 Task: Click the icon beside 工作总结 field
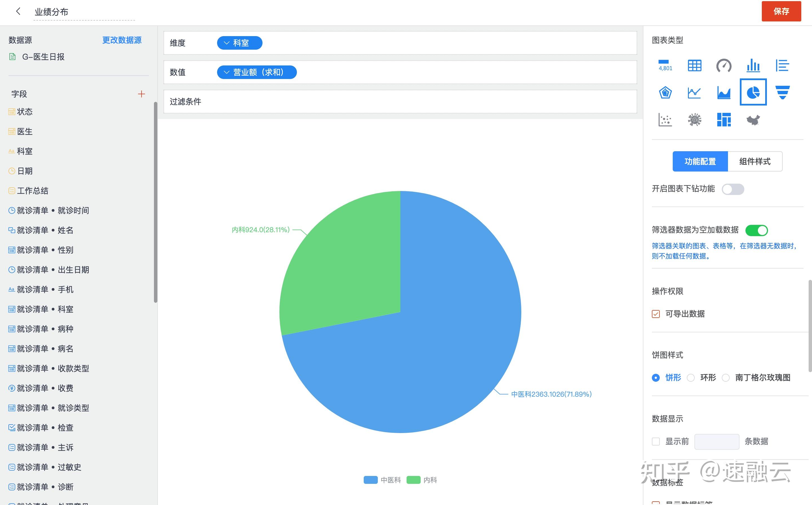point(12,191)
